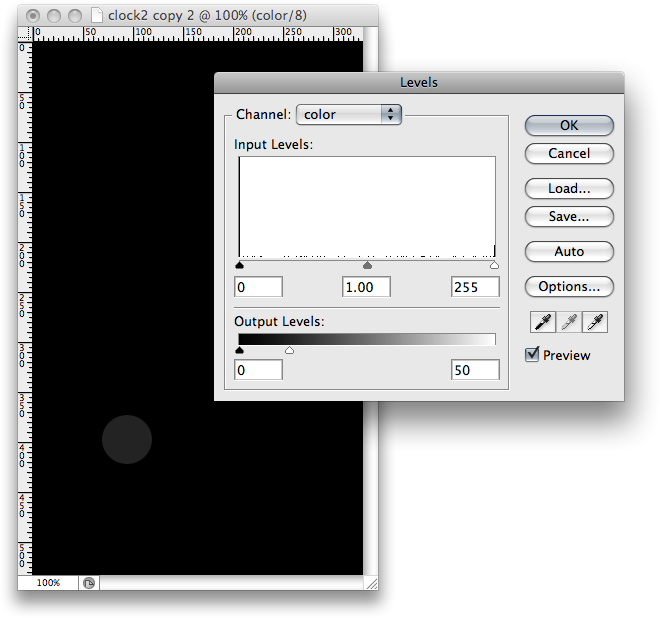Open the Options... dialog button

click(x=569, y=287)
